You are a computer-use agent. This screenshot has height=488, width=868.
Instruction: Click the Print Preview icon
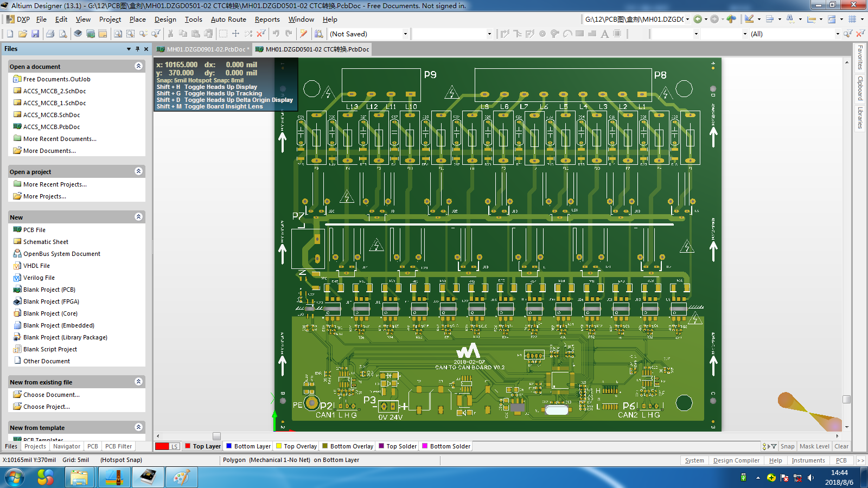[x=63, y=34]
